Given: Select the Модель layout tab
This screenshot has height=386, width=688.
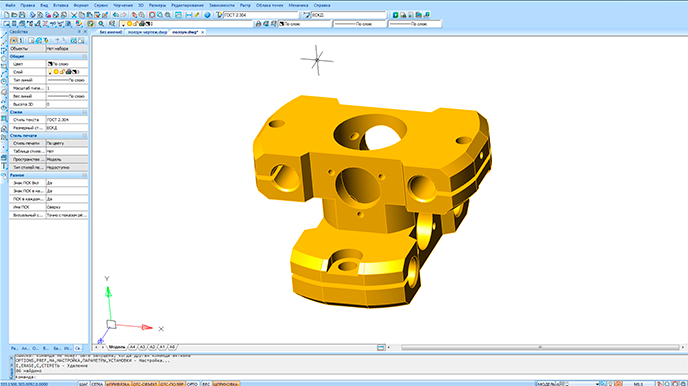Looking at the screenshot, I should pyautogui.click(x=117, y=347).
